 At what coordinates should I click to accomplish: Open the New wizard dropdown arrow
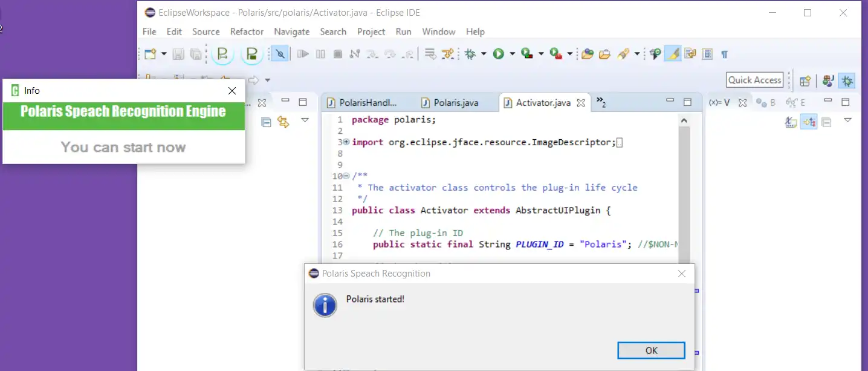click(x=163, y=54)
